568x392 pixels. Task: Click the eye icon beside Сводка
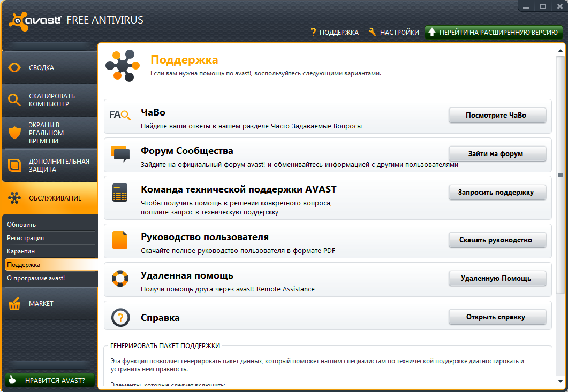tap(14, 68)
